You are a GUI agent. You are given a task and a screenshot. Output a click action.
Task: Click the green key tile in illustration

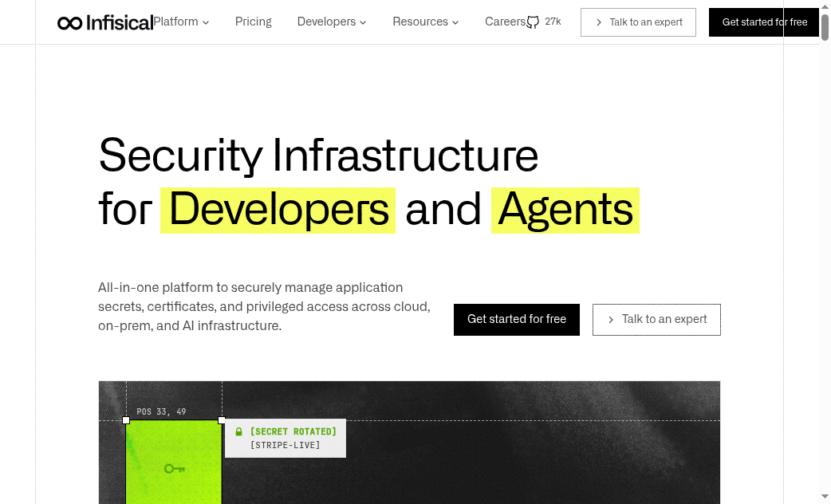pyautogui.click(x=174, y=462)
